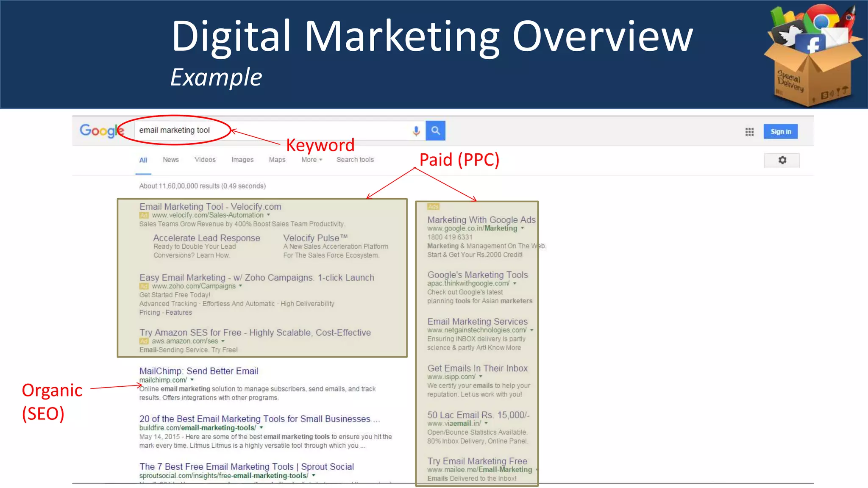Screen dimensions: 868x488
Task: Expand the More dropdown menu
Action: [312, 160]
